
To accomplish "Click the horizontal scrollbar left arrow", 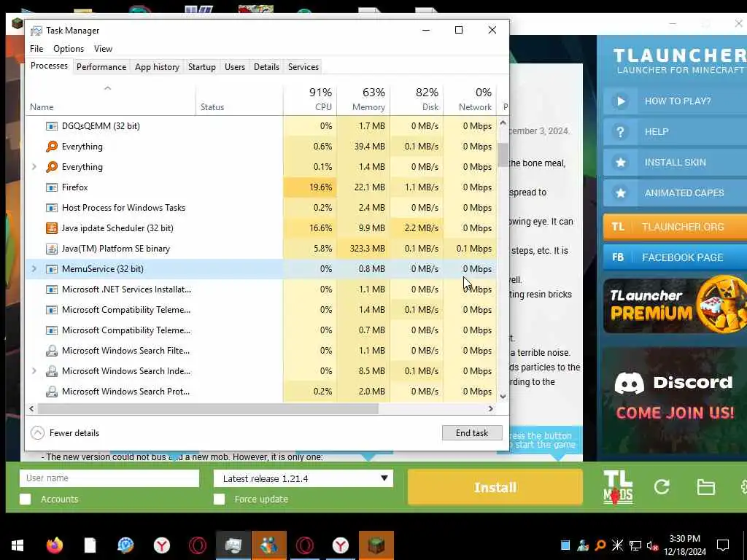I will pyautogui.click(x=31, y=408).
